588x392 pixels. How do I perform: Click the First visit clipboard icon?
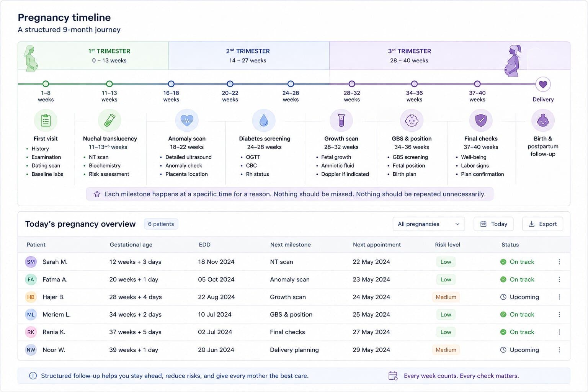click(x=46, y=120)
